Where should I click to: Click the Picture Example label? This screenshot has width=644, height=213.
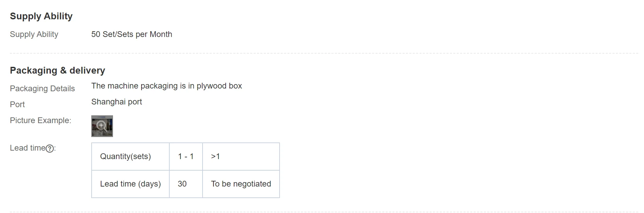[x=40, y=120]
